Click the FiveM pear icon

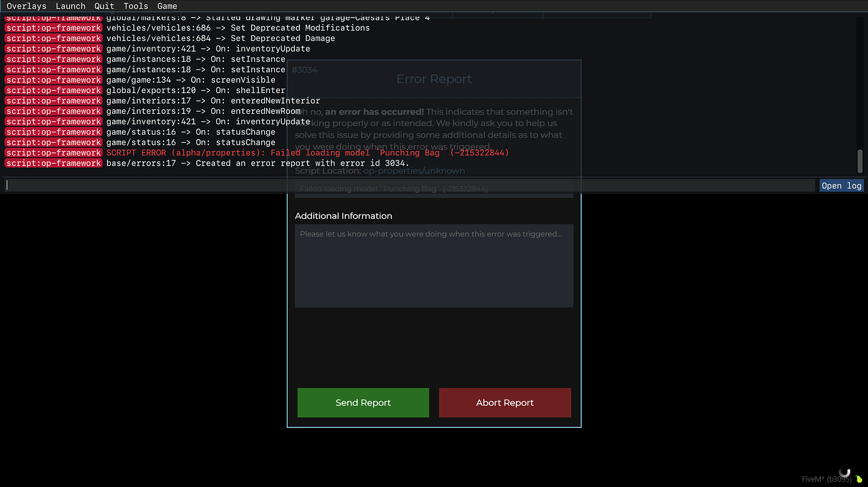[x=858, y=479]
